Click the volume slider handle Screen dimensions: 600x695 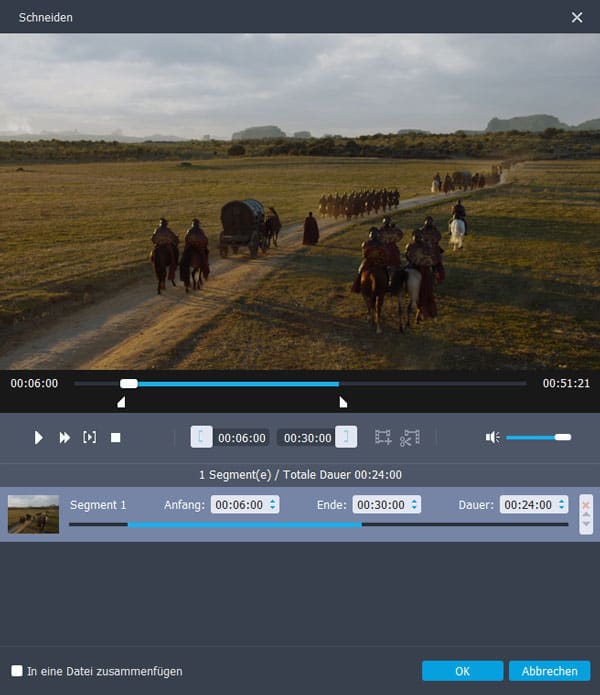563,437
